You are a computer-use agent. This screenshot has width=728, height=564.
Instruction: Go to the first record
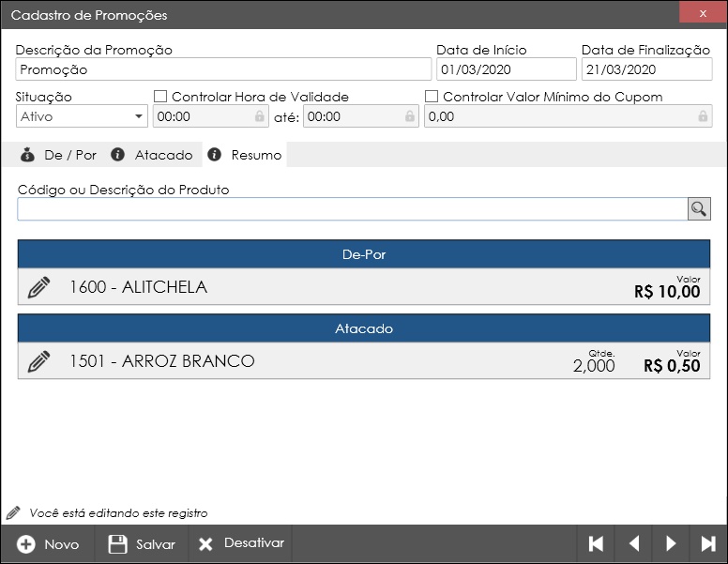coord(596,543)
